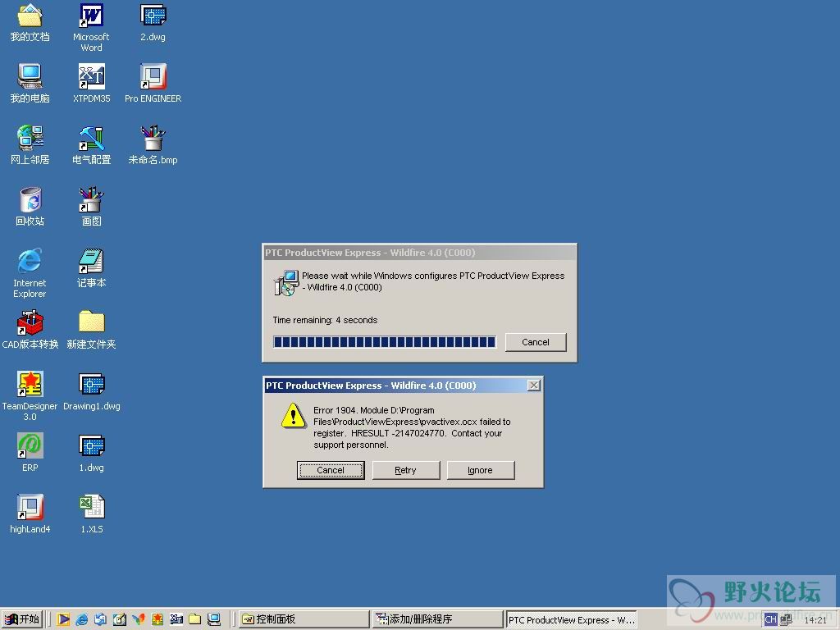Click Retry in the error dialog
Screen dimensions: 840x630
405,470
